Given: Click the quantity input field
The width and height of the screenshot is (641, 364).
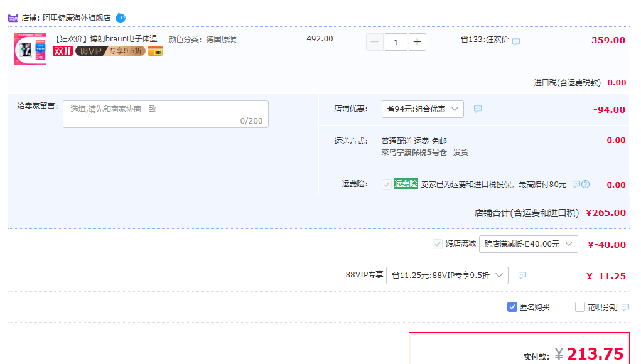Looking at the screenshot, I should tap(396, 42).
